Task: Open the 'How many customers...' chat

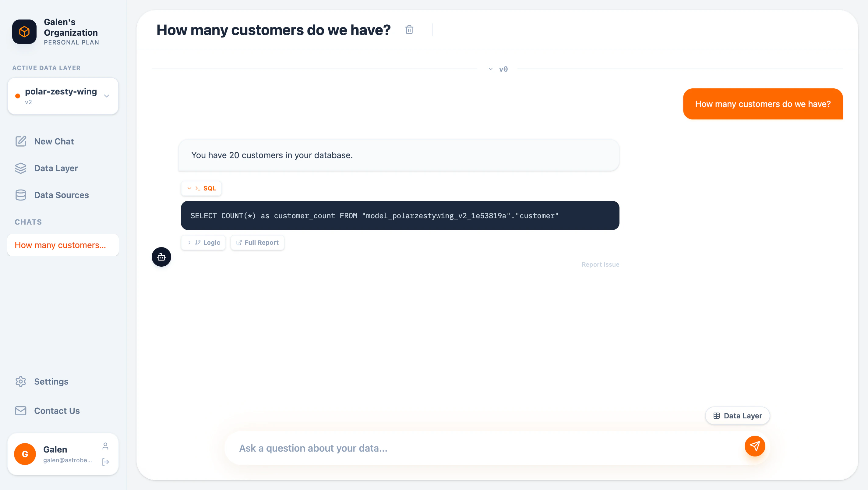Action: coord(63,245)
